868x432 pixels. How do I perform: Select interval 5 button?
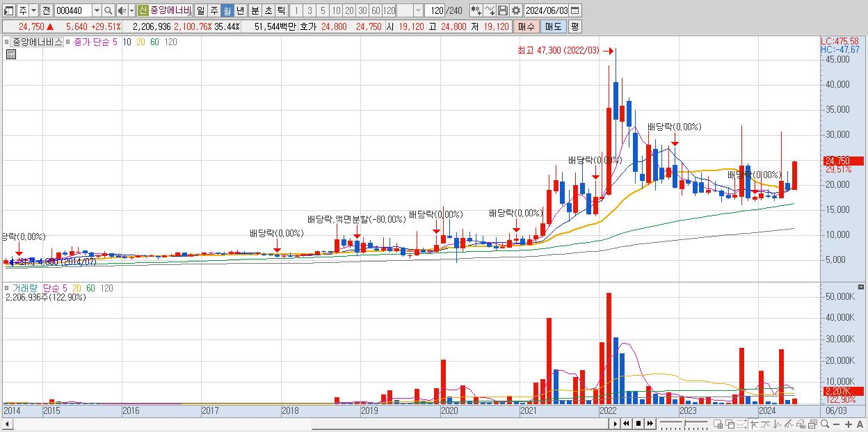(323, 10)
